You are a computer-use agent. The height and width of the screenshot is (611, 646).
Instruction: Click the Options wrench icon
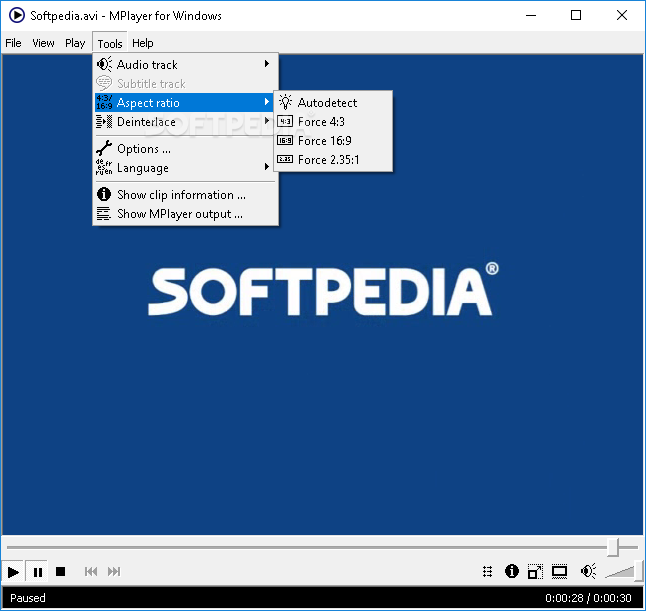(104, 148)
